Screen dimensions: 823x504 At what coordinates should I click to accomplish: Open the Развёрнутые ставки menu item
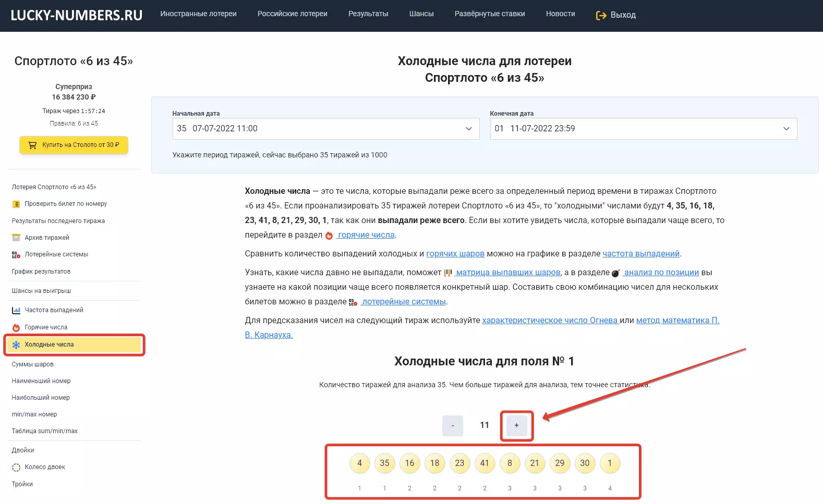point(490,14)
